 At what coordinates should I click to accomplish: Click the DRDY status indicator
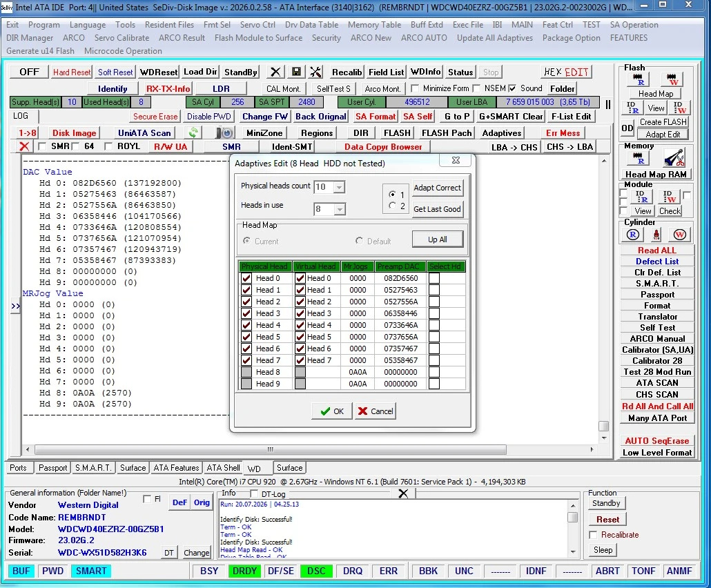click(x=244, y=571)
